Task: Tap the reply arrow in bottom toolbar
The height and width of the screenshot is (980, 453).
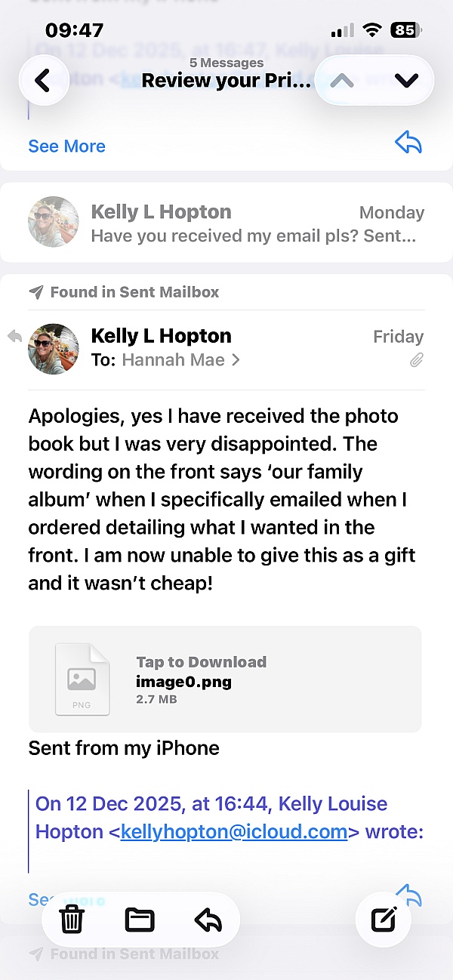Action: pyautogui.click(x=208, y=920)
